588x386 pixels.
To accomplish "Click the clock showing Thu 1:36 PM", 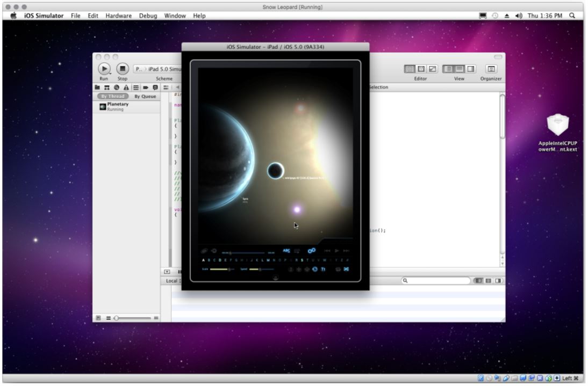I will click(x=544, y=16).
